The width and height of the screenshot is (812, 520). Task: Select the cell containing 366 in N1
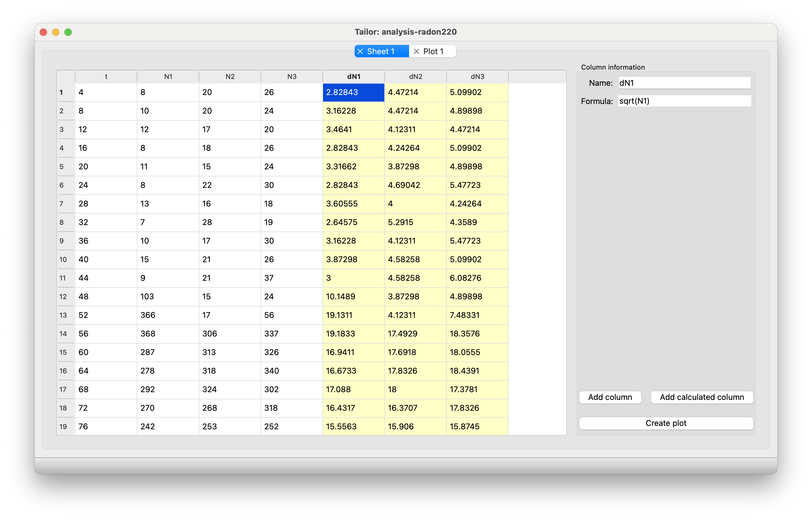(168, 315)
